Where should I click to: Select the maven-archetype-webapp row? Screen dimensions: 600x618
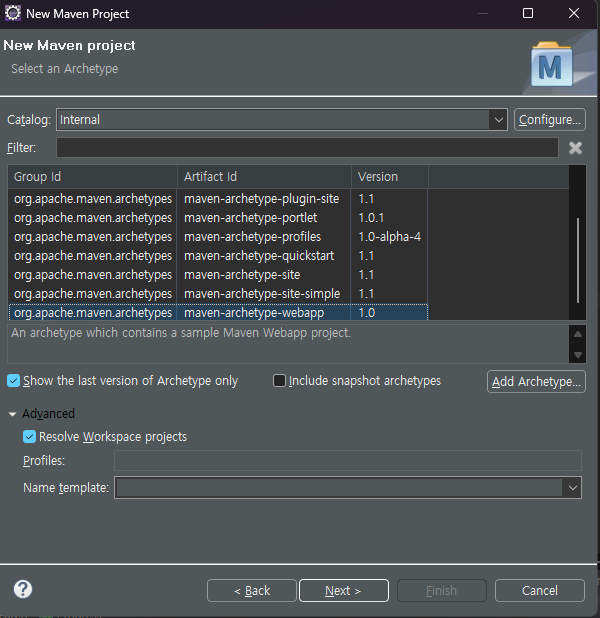pos(218,313)
